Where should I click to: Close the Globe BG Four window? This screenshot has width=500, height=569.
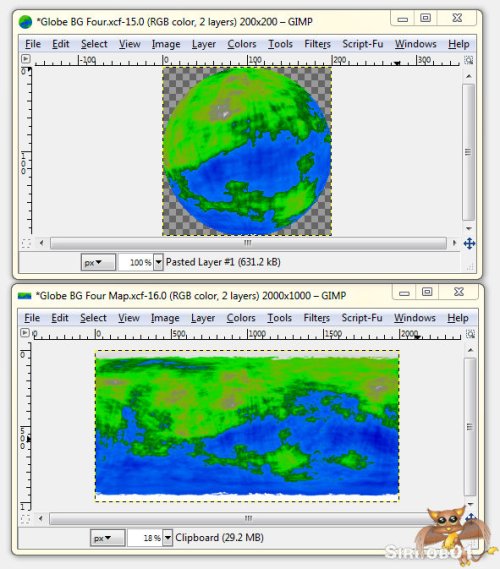pos(457,18)
